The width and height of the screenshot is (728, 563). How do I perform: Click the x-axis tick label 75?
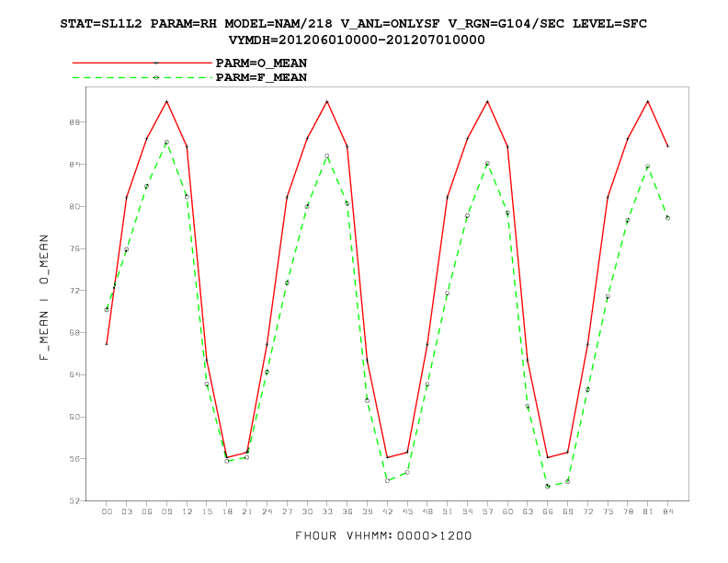click(x=608, y=511)
